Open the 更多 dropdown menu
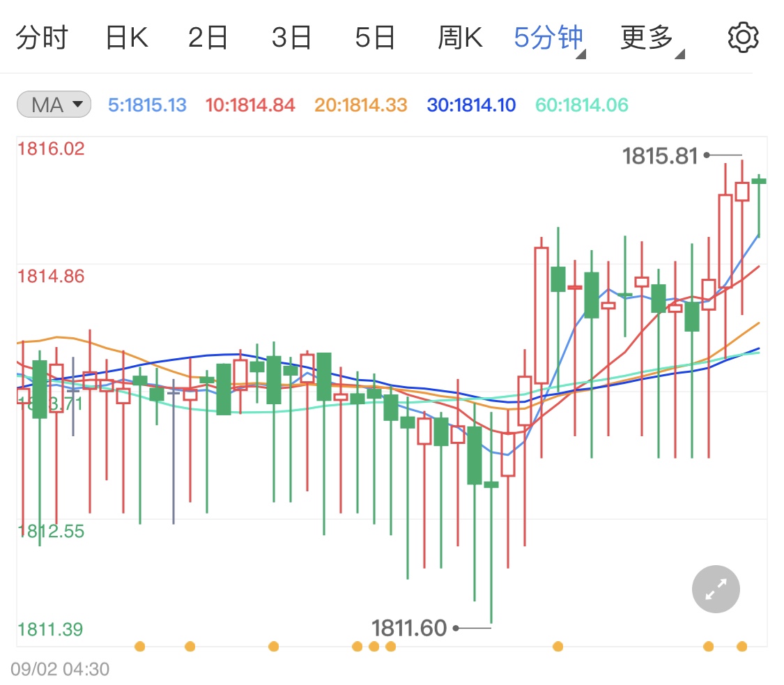 click(x=652, y=38)
